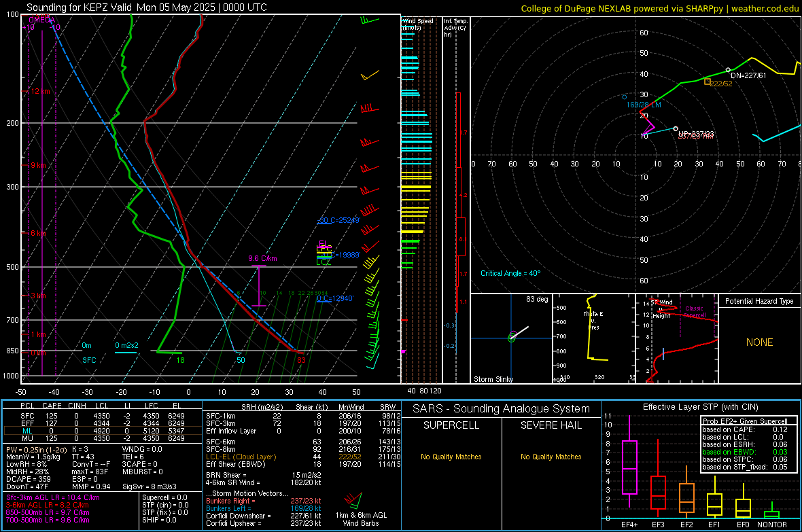Viewport: 802px width, 532px height.
Task: Select the SFC parcel row in the table
Action: 103,416
